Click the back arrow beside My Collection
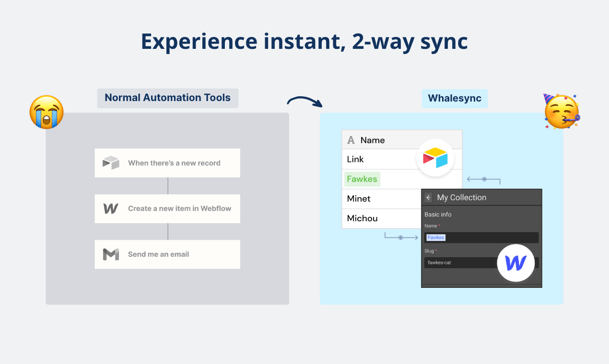Viewport: 609px width, 364px height. [x=428, y=197]
